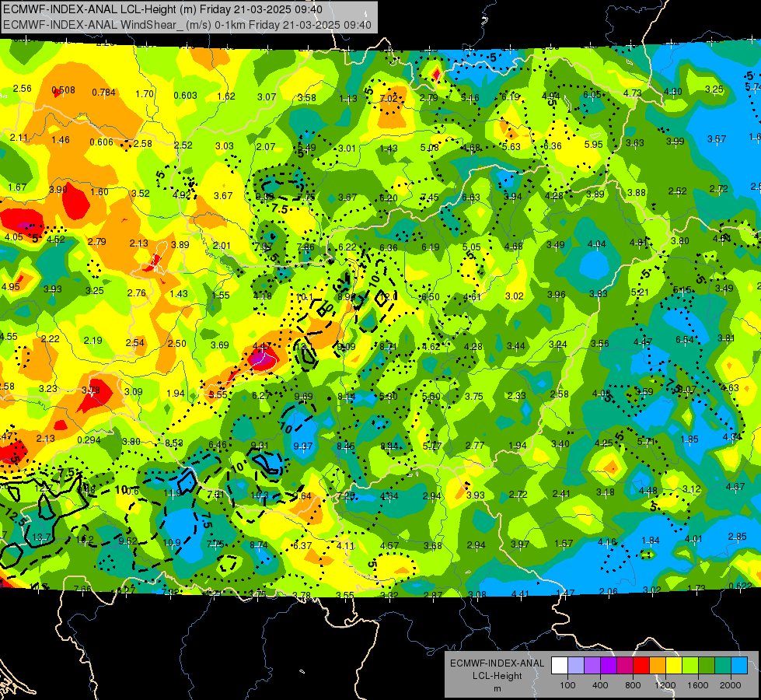Click the white swatch in the LCL-Height legend
The height and width of the screenshot is (700, 761).
(560, 666)
